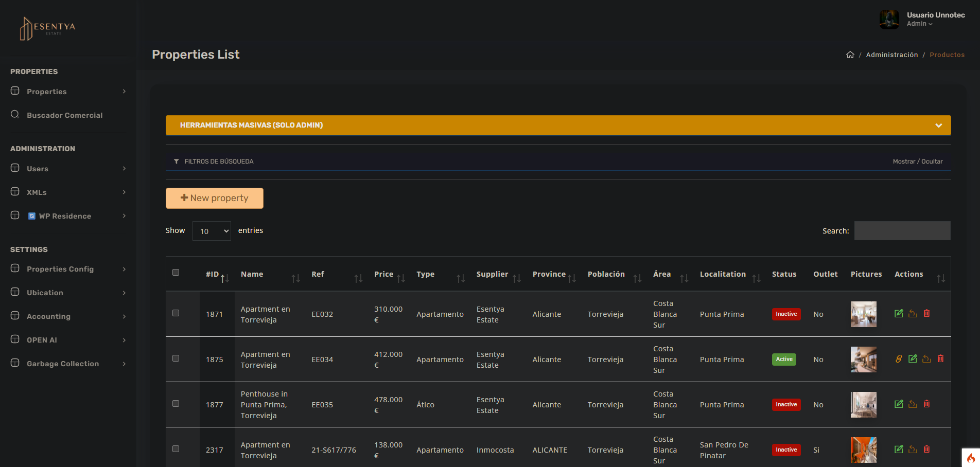Click the table Search input field
980x467 pixels.
click(902, 231)
